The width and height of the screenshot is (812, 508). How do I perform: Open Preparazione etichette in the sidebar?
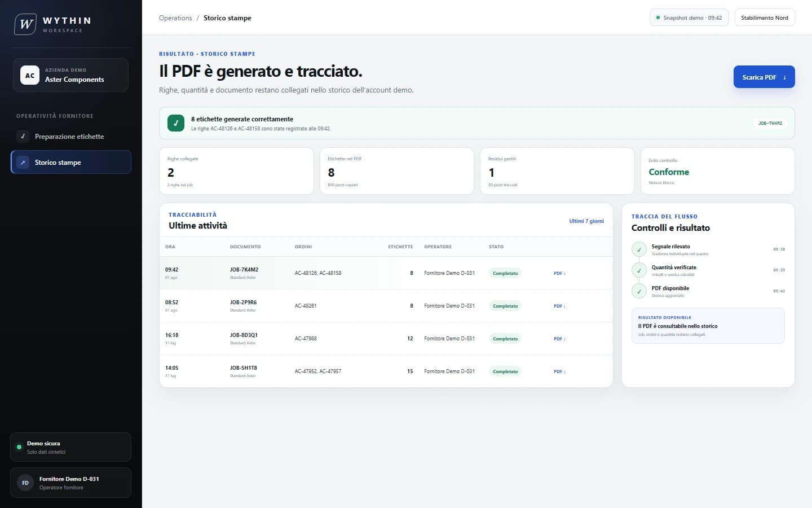click(71, 136)
